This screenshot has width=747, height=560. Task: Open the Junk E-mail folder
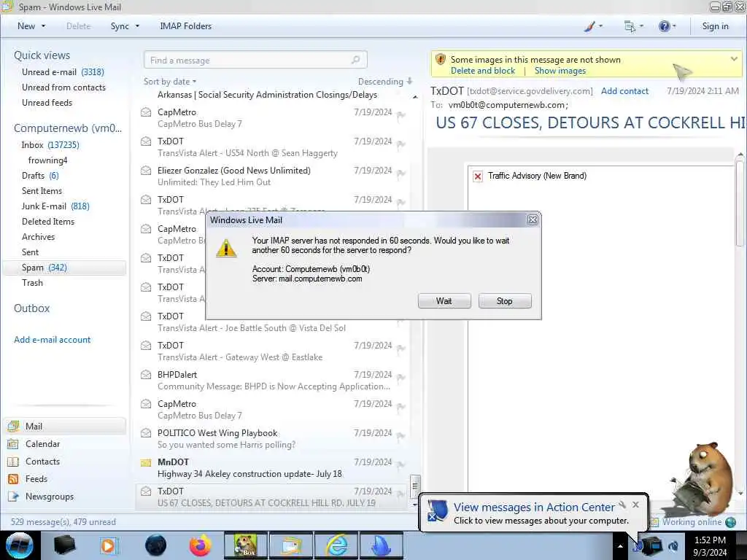pyautogui.click(x=55, y=206)
